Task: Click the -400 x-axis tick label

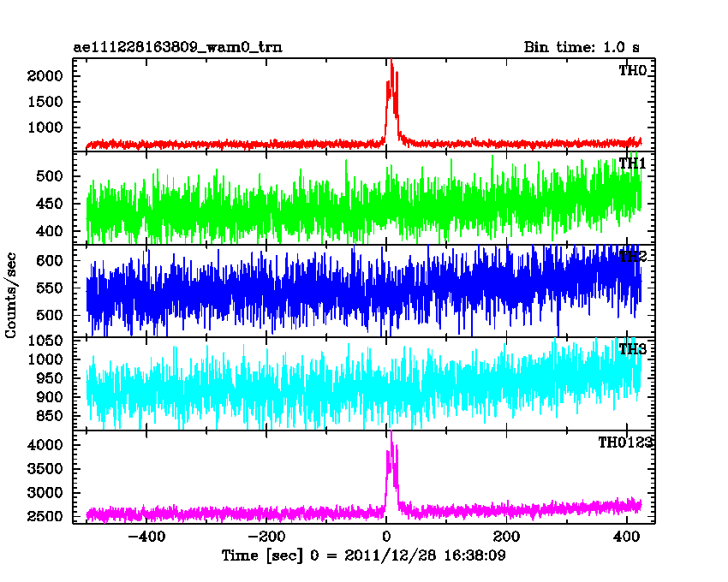Action: point(146,537)
